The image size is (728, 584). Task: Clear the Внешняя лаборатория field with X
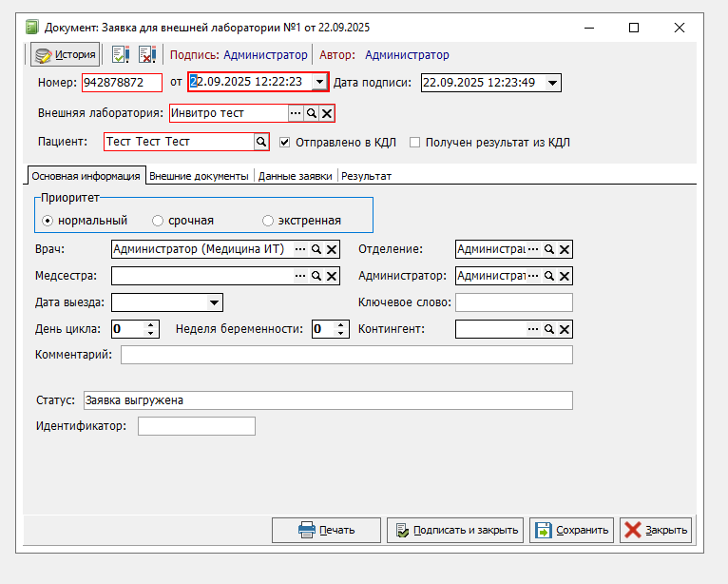pyautogui.click(x=326, y=113)
